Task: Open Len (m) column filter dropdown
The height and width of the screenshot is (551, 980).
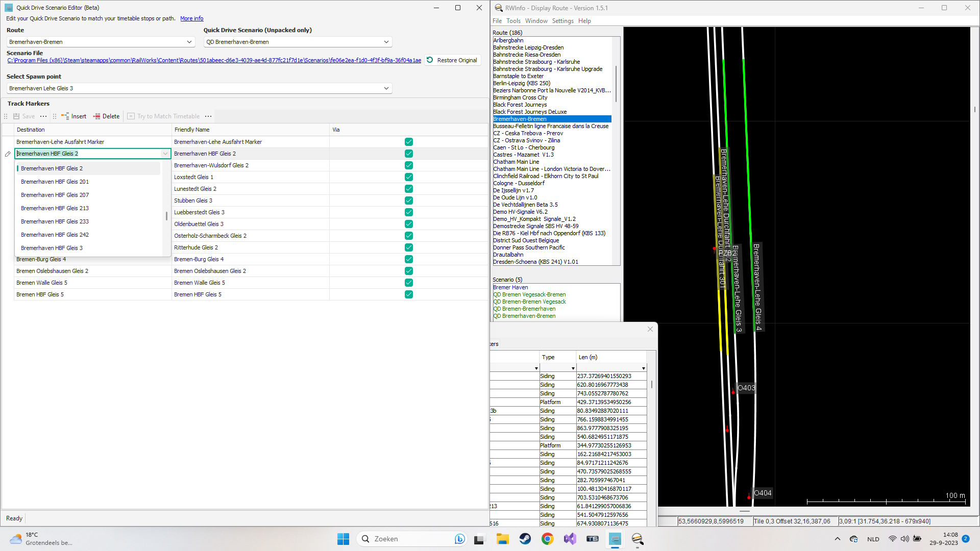Action: click(643, 368)
